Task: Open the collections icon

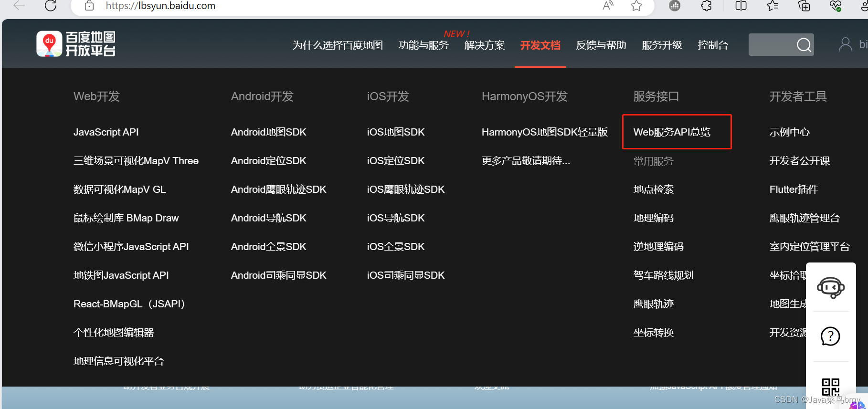Action: click(804, 6)
